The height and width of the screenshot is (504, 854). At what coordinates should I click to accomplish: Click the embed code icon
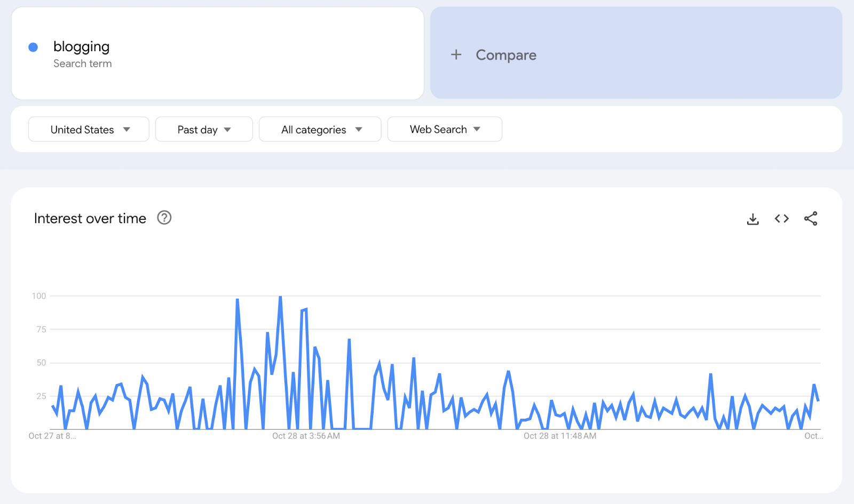coord(781,219)
